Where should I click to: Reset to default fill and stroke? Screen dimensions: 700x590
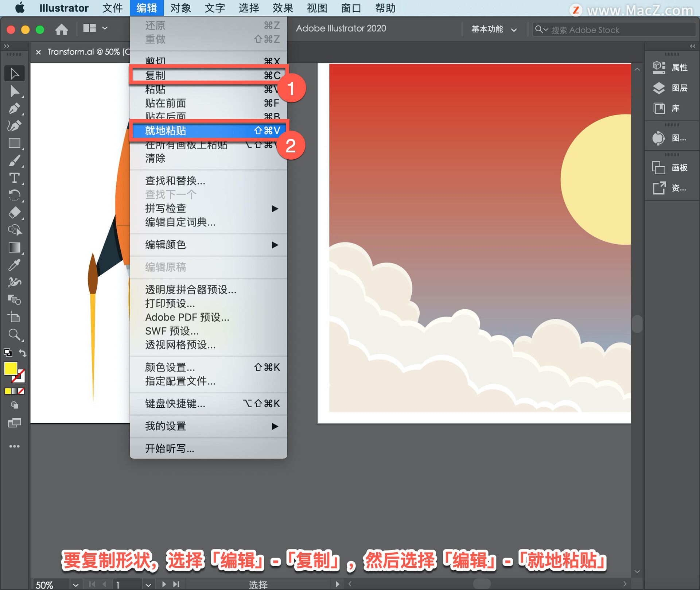8,353
